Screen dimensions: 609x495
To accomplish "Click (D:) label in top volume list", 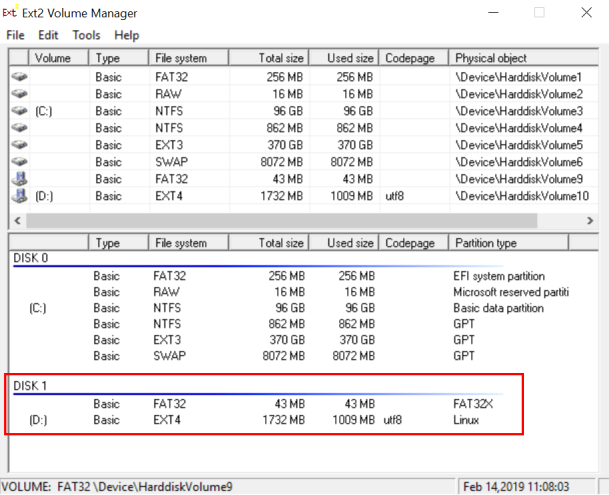I will (x=44, y=196).
